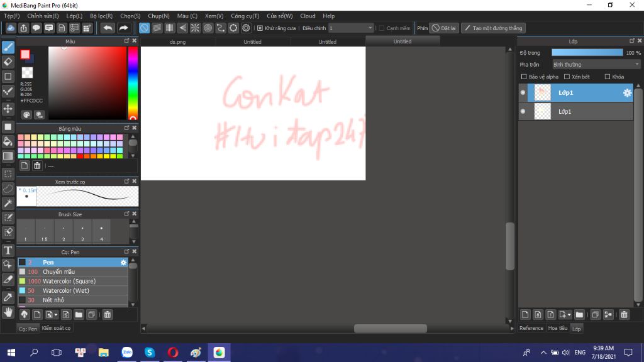
Task: Enable Khóa layer lock checkbox
Action: coord(608,77)
